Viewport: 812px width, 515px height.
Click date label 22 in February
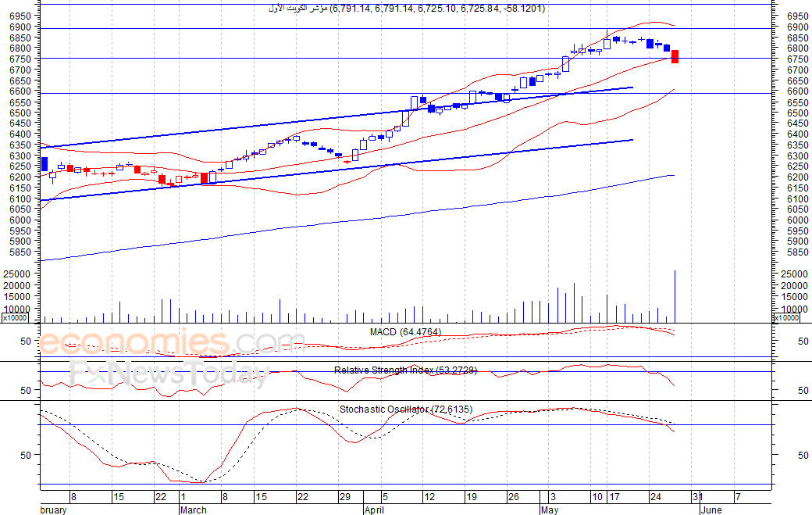161,497
